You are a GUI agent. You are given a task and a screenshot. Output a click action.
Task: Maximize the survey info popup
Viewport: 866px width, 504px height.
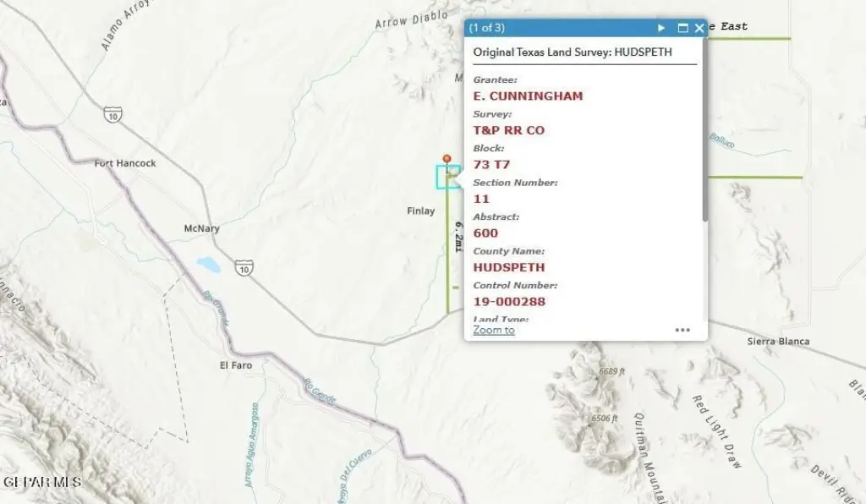coord(683,28)
